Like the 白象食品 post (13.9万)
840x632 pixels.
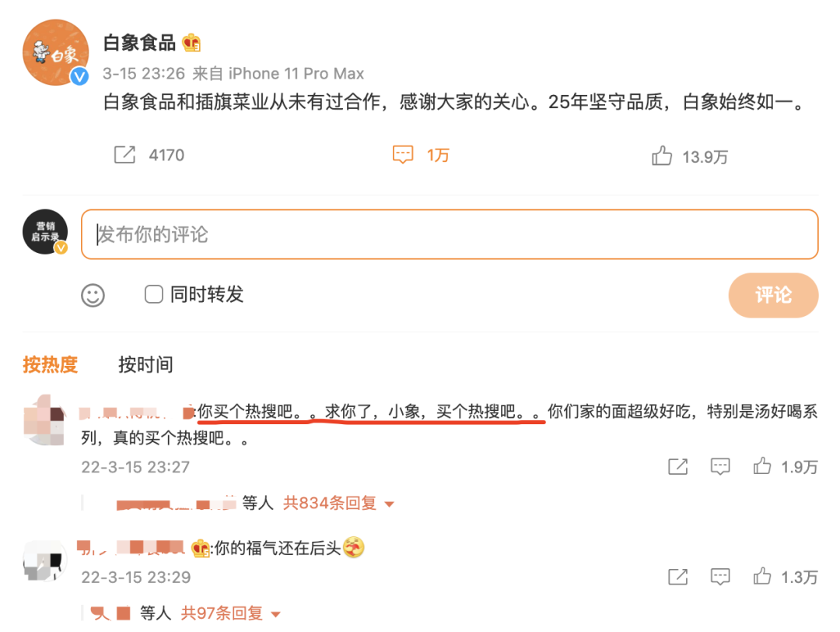pyautogui.click(x=662, y=156)
